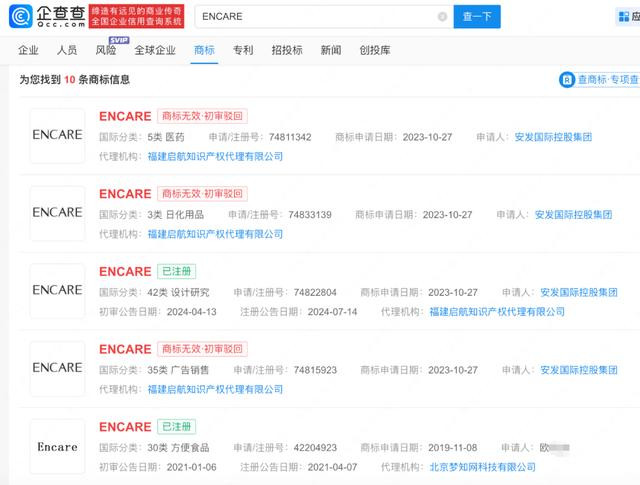This screenshot has width=640, height=485.
Task: Switch to the 招投标 tab
Action: 287,50
